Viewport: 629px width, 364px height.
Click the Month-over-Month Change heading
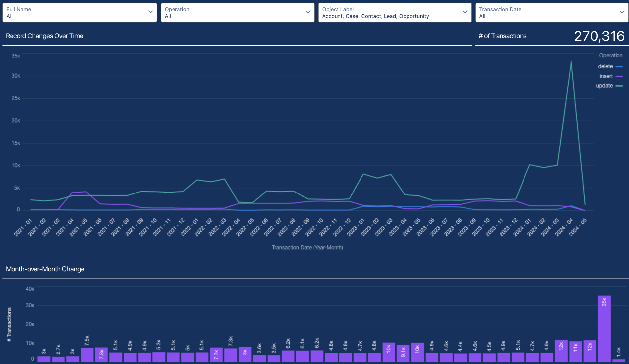[45, 269]
